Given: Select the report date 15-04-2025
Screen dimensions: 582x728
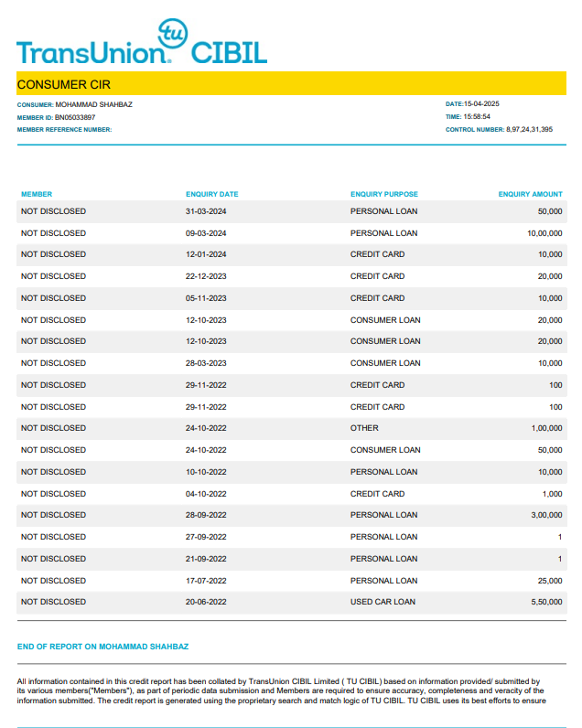Looking at the screenshot, I should tap(481, 103).
